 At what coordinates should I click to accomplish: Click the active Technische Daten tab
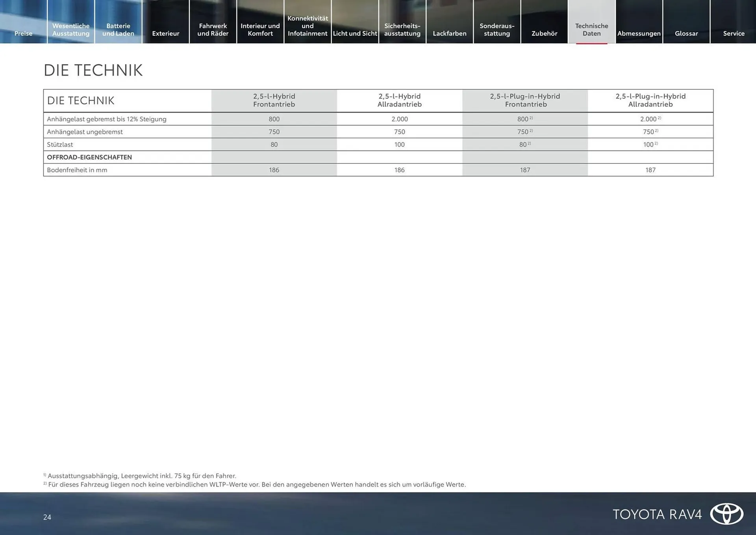[591, 30]
